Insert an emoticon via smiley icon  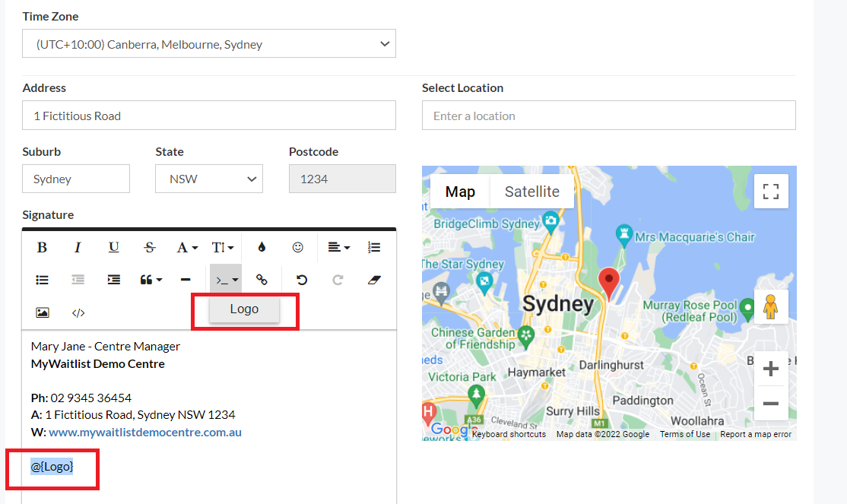tap(297, 247)
